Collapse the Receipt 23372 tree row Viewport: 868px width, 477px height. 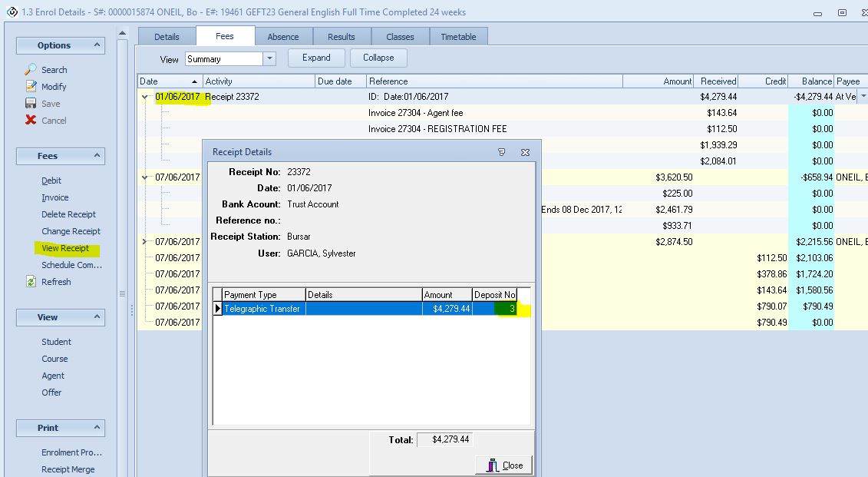[145, 97]
